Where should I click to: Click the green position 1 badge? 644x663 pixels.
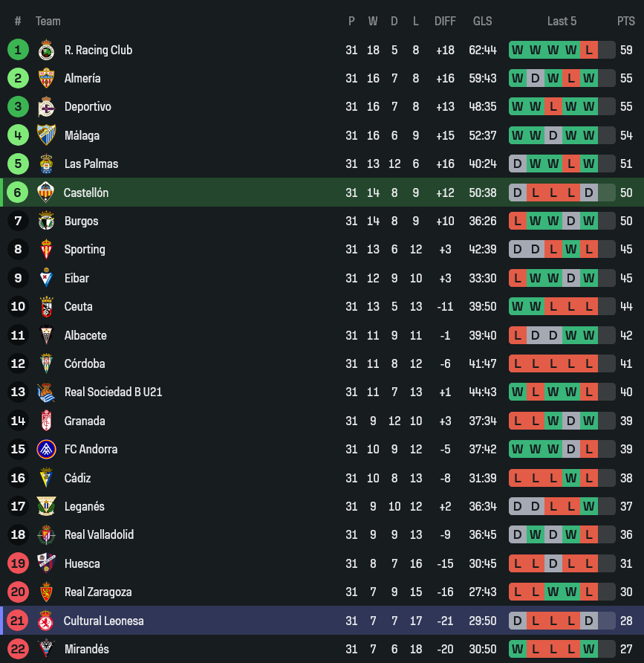click(18, 50)
